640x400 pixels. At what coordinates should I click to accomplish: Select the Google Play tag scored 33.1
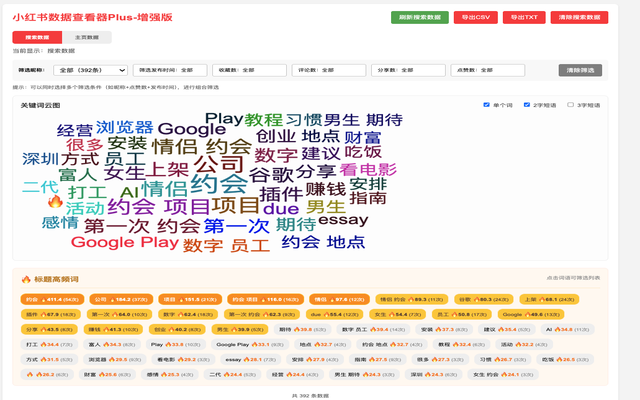(x=250, y=344)
